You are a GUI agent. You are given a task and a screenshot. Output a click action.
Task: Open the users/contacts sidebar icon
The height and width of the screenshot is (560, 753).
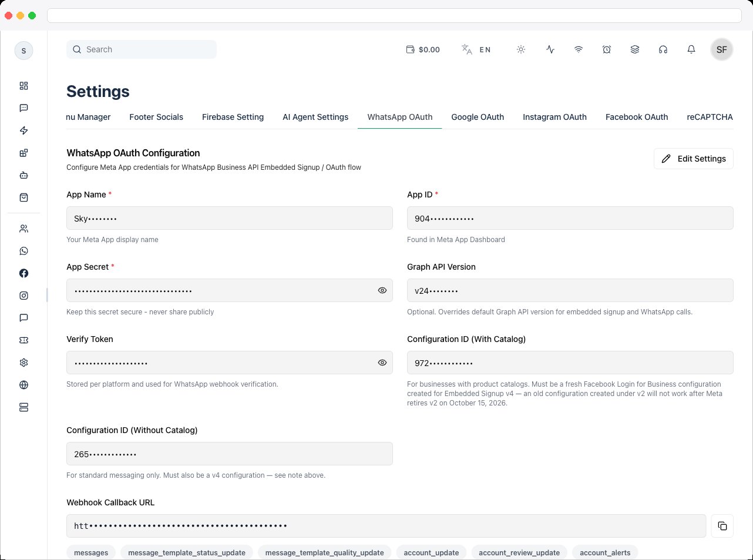(x=23, y=229)
